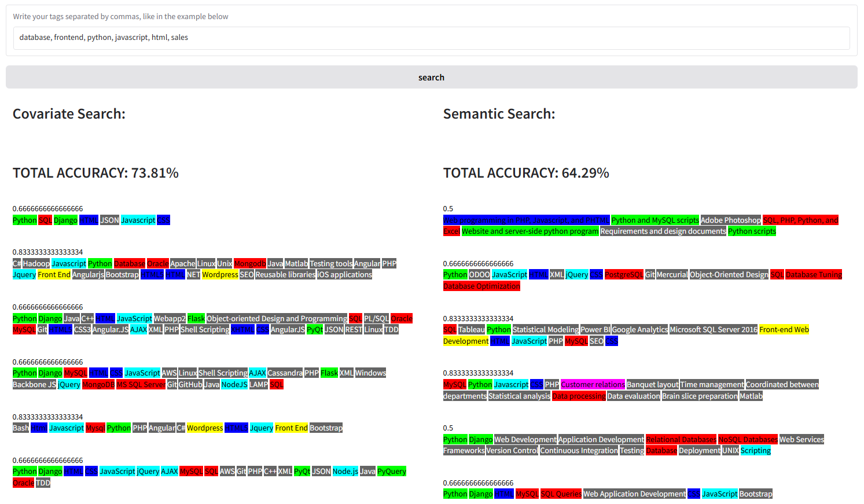This screenshot has height=504, width=864.
Task: Click the Apache tag
Action: 182,264
